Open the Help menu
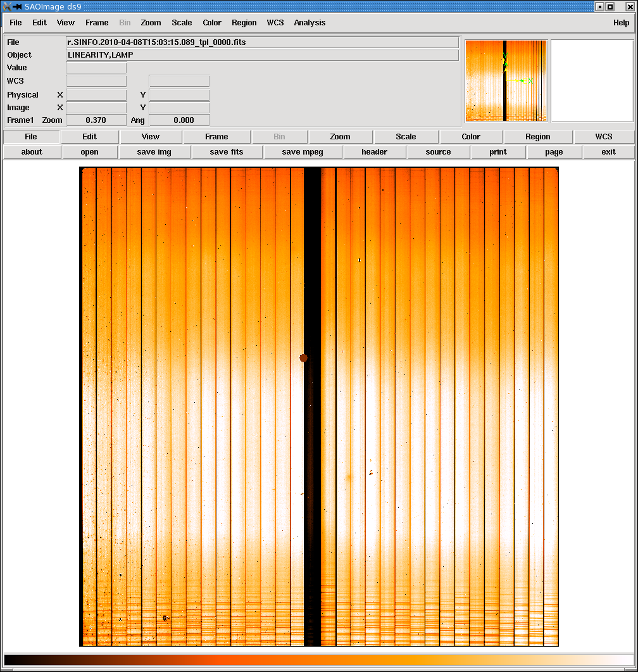The image size is (638, 672). 621,23
